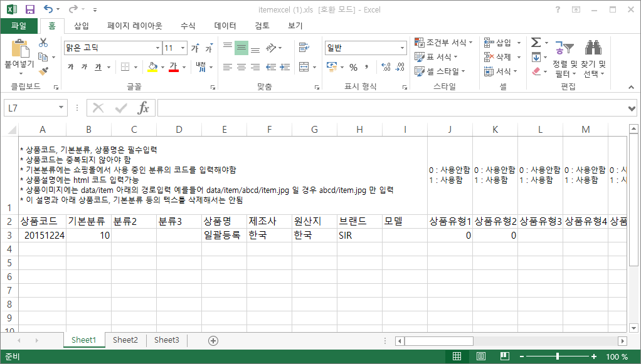
Task: Adjust the zoom slider handle
Action: click(x=558, y=356)
